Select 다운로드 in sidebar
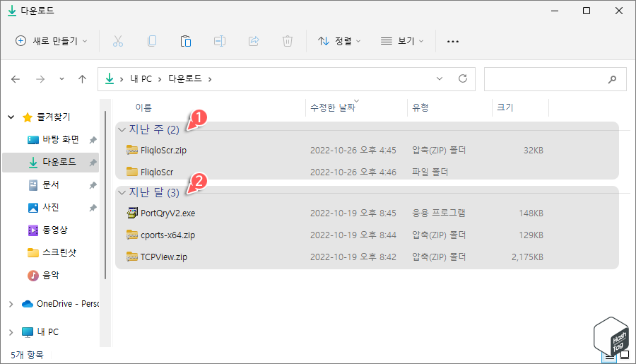 coord(51,163)
